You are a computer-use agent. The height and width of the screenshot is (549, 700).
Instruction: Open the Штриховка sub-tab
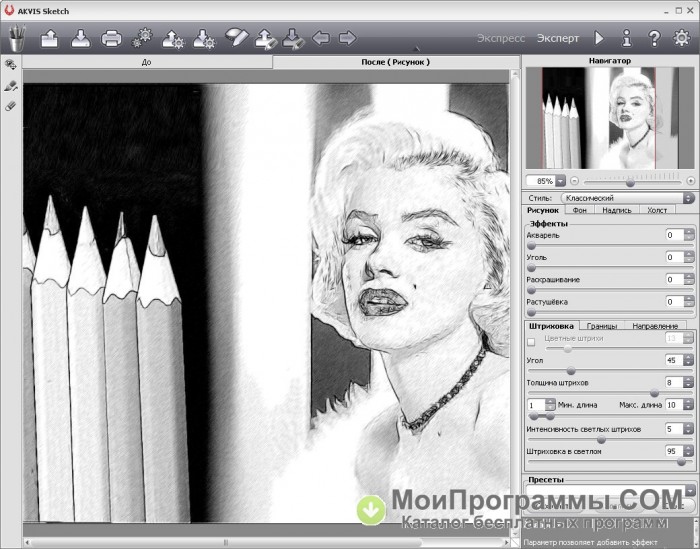551,326
